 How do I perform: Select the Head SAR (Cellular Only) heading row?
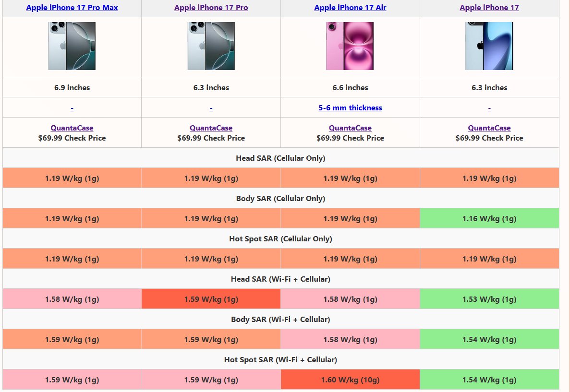[x=280, y=158]
